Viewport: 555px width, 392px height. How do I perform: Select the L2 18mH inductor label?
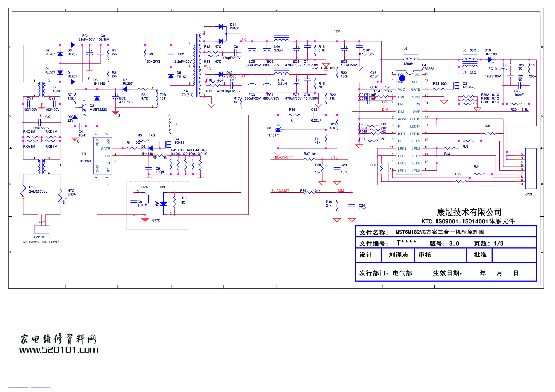pos(57,89)
